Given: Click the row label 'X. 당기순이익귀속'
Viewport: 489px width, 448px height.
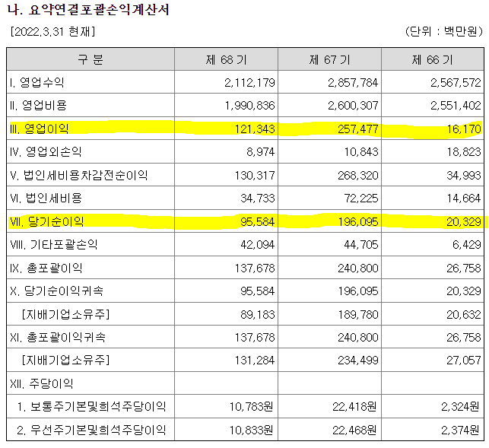Looking at the screenshot, I should pyautogui.click(x=56, y=291).
